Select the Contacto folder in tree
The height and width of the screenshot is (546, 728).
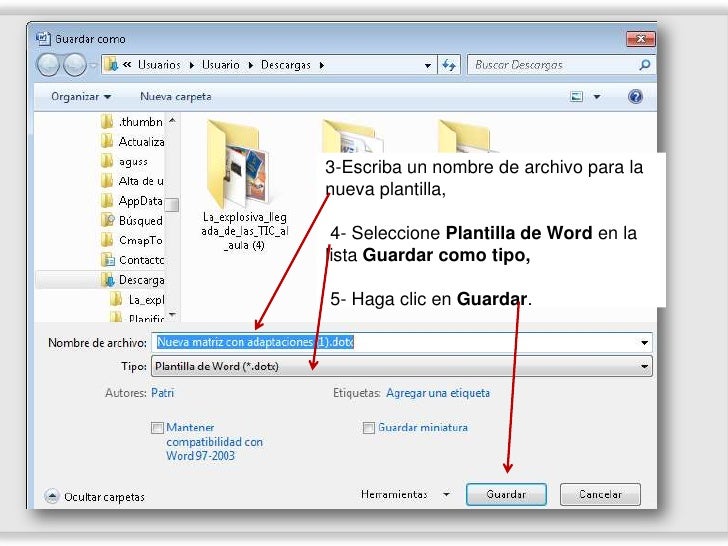[132, 260]
